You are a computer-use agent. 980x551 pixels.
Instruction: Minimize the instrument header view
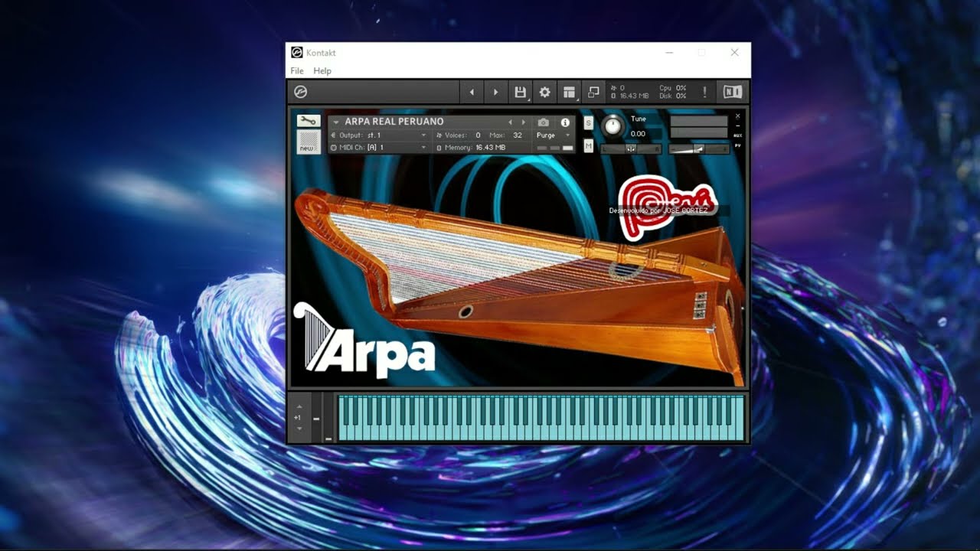coord(737,126)
